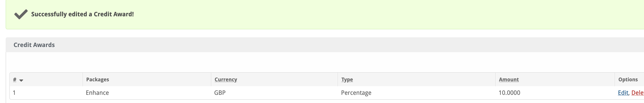Click the 10.0000 amount value
Image resolution: width=644 pixels, height=103 pixels.
[509, 93]
